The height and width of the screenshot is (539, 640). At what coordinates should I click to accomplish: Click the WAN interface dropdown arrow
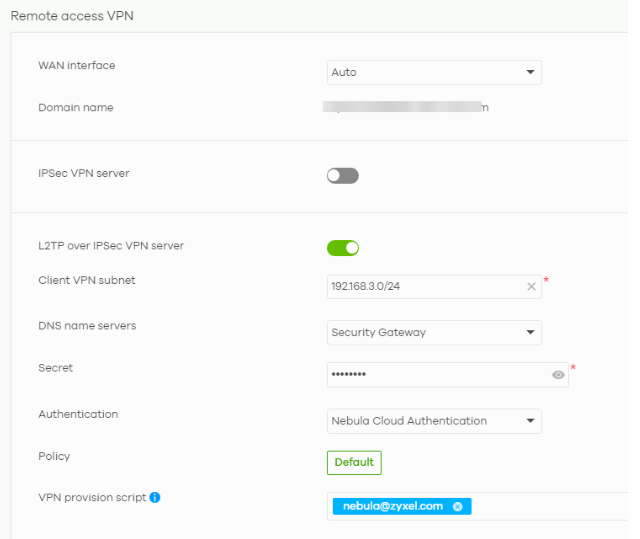(x=530, y=72)
